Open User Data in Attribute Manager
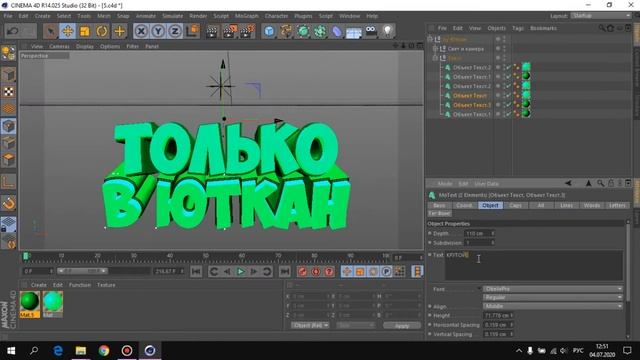640x360 pixels. pos(487,184)
